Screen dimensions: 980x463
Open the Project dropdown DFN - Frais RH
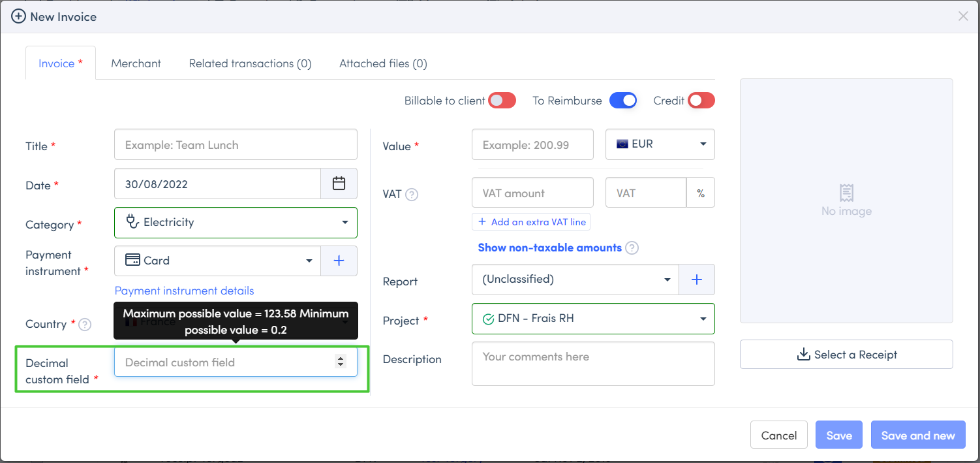(592, 319)
